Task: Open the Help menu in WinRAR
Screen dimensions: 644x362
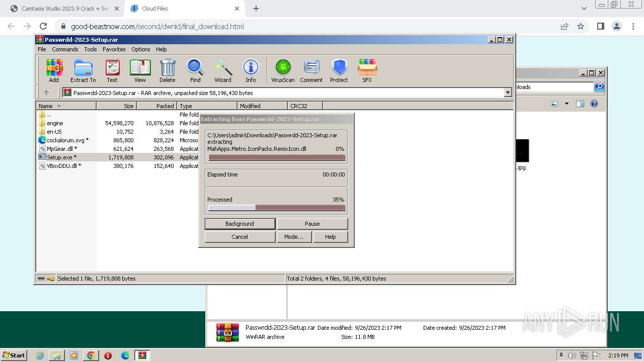Action: 161,49
